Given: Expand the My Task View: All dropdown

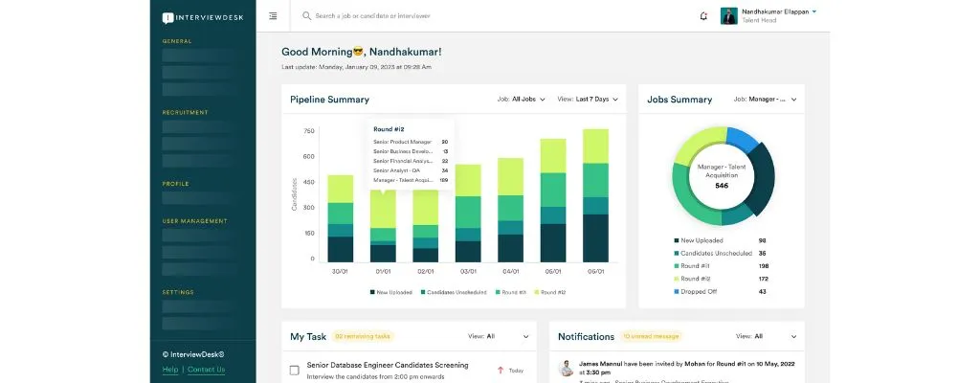Looking at the screenshot, I should tap(498, 336).
